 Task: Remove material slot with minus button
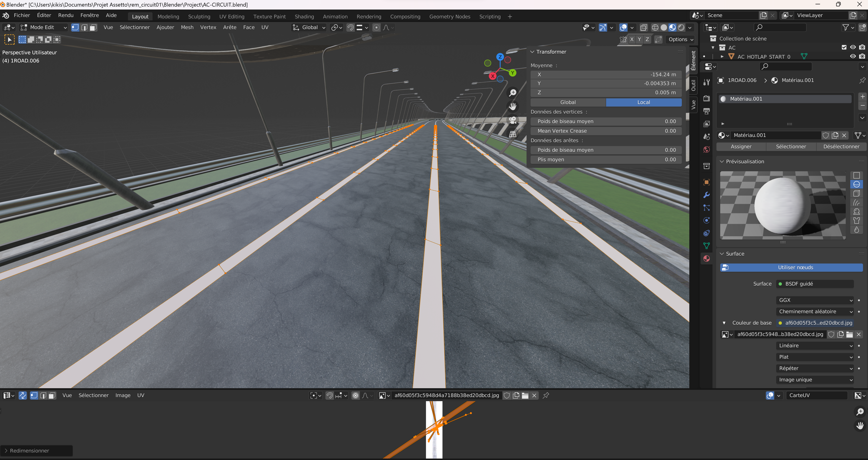(x=863, y=105)
